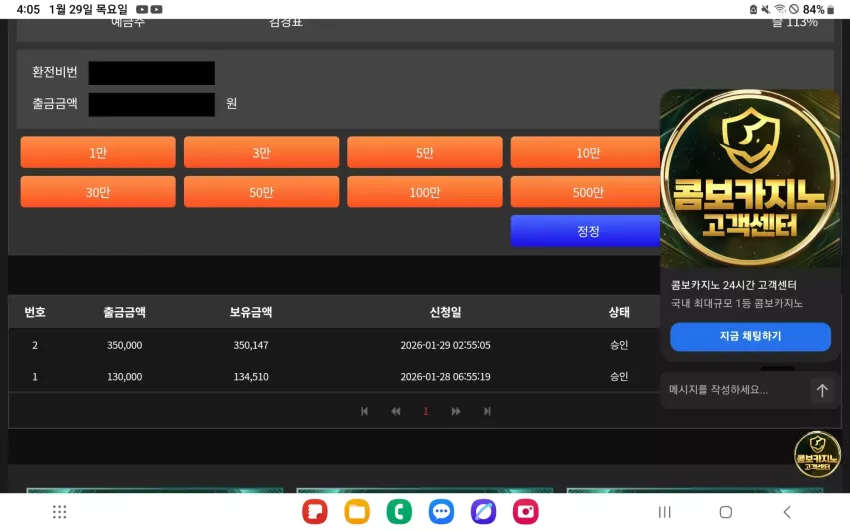Screen dimensions: 850x531
Task: Tap the 84% battery indicator
Action: pos(819,9)
